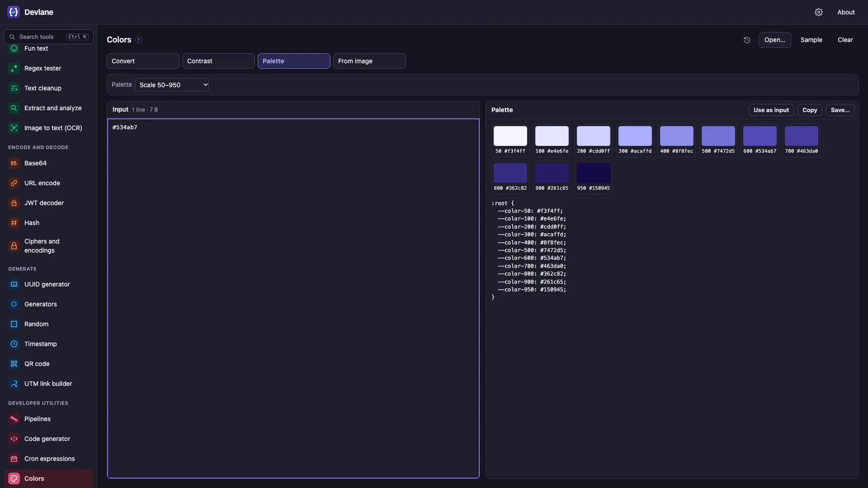This screenshot has width=868, height=488.
Task: Select the URL encode icon
Action: [x=14, y=183]
